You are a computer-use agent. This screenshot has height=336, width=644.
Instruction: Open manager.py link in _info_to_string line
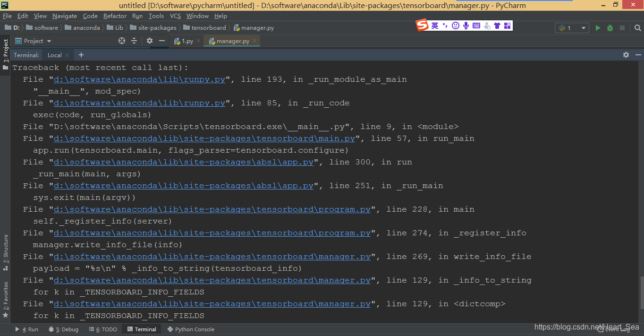pyautogui.click(x=212, y=280)
